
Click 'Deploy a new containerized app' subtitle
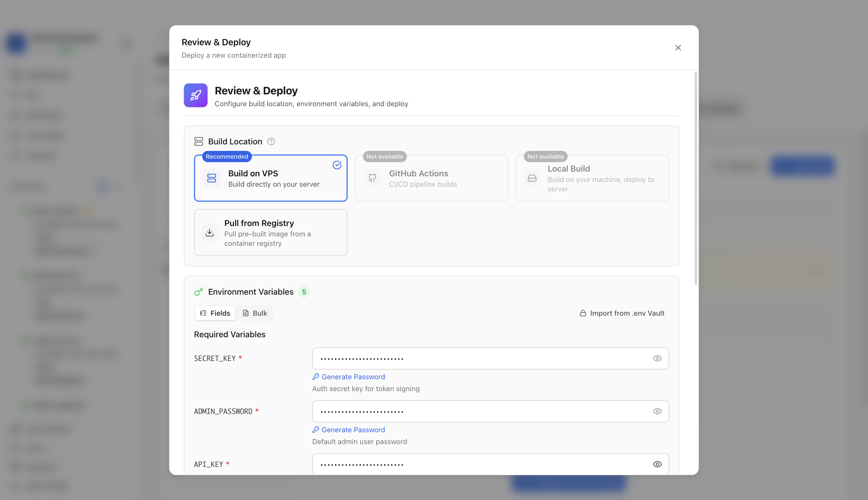(234, 55)
